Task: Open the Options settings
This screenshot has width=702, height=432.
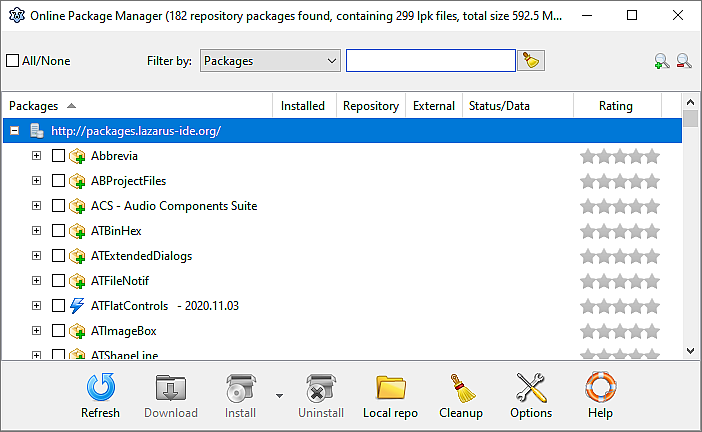Action: pos(531,394)
